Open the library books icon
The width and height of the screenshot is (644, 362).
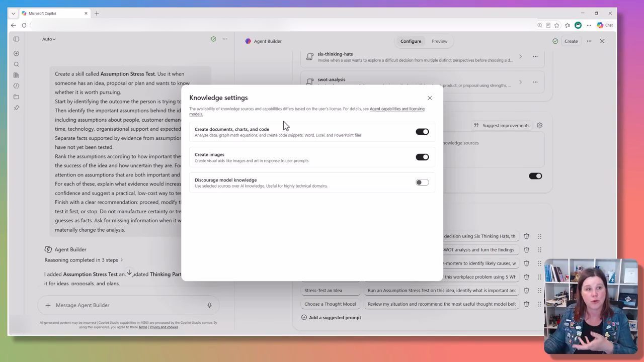pyautogui.click(x=16, y=75)
